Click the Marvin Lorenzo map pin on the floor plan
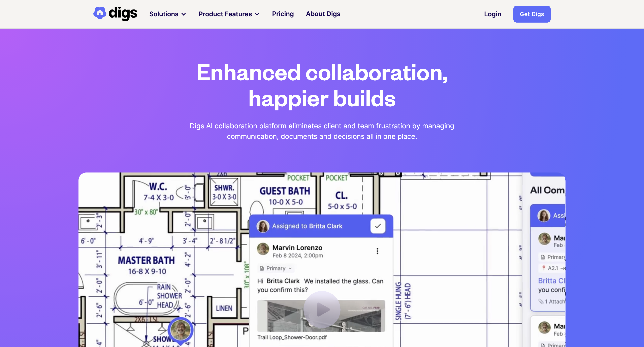644x347 pixels. point(181,330)
